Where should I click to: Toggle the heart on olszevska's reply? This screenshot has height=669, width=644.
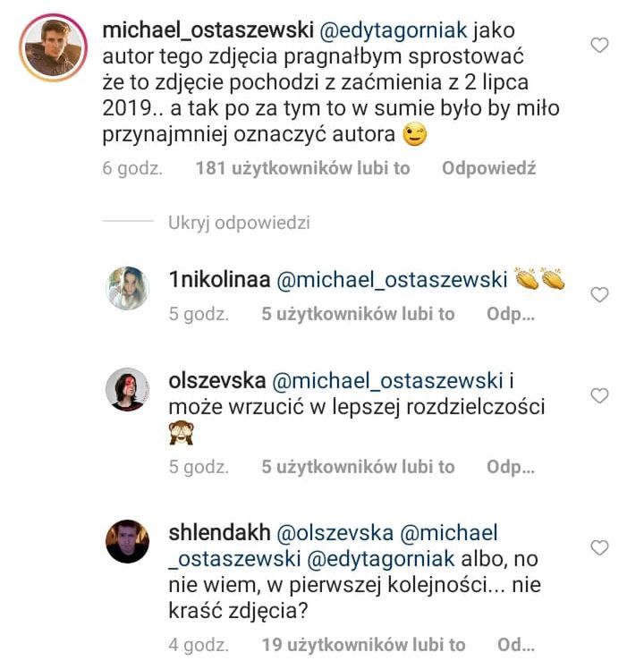click(601, 394)
